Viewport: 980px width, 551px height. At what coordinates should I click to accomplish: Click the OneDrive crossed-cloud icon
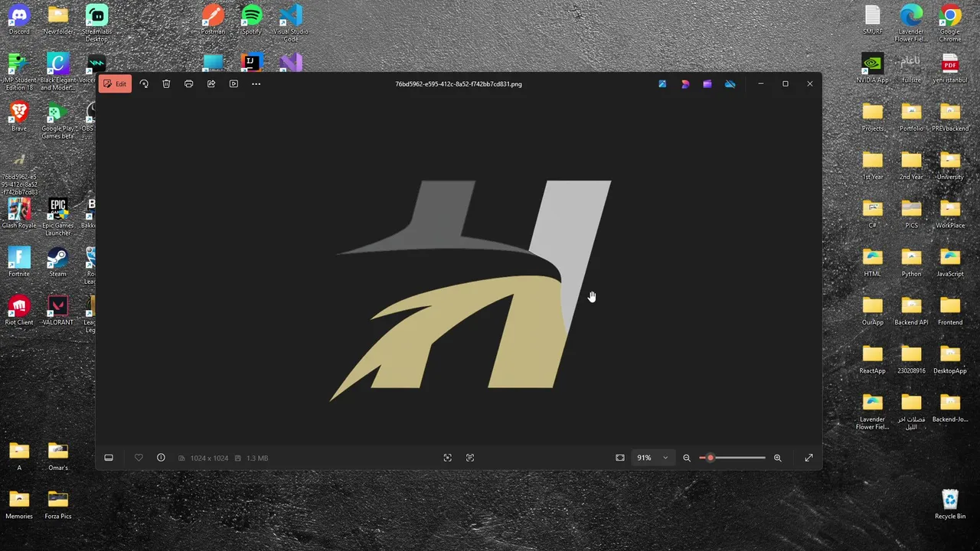(x=730, y=84)
